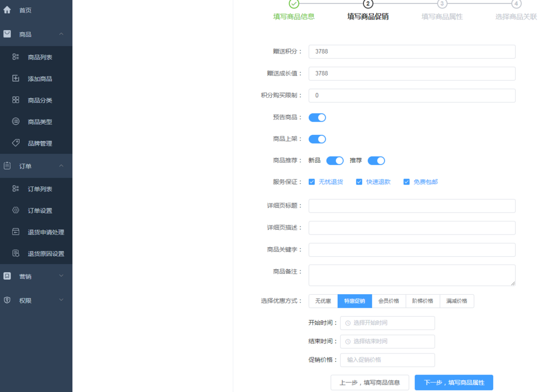This screenshot has height=392, width=551.
Task: Open 添加商品 menu item
Action: 36,79
